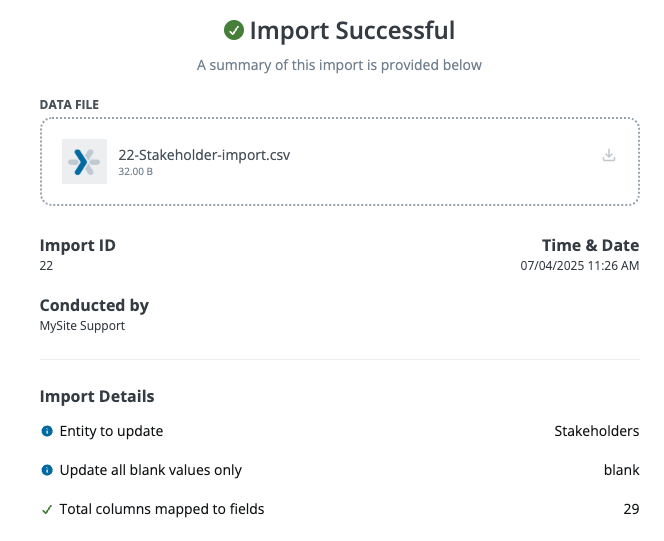The width and height of the screenshot is (664, 541).
Task: Click the CSV file type icon thumbnail
Action: point(84,161)
